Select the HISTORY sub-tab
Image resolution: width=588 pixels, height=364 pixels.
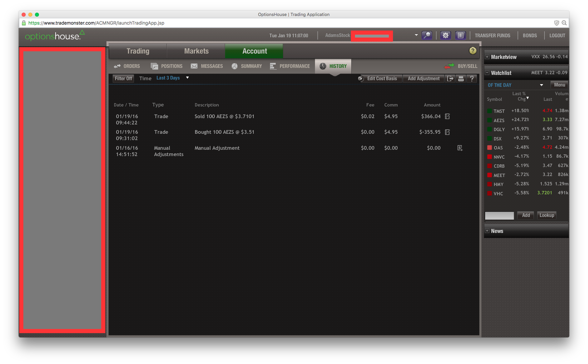[333, 66]
